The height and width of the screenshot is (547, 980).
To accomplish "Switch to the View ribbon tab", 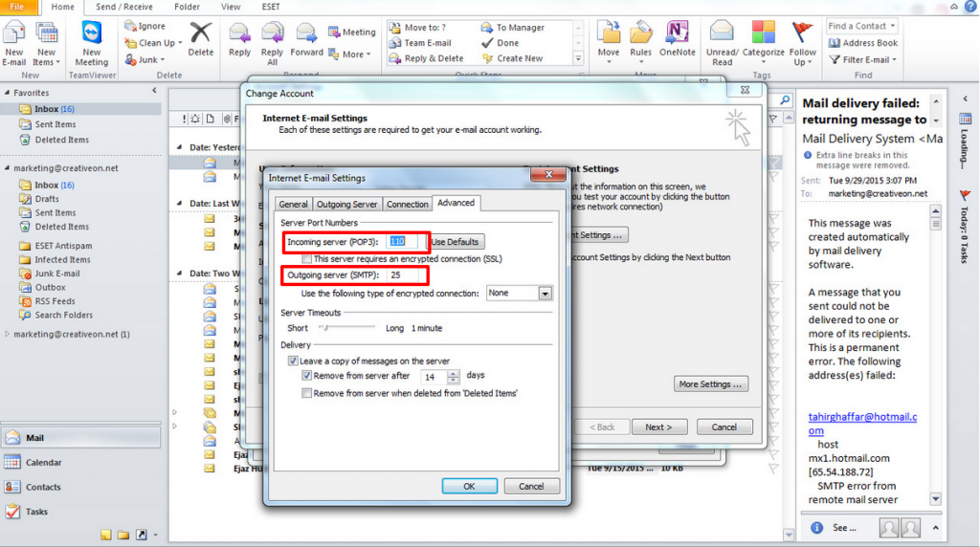I will coord(231,7).
